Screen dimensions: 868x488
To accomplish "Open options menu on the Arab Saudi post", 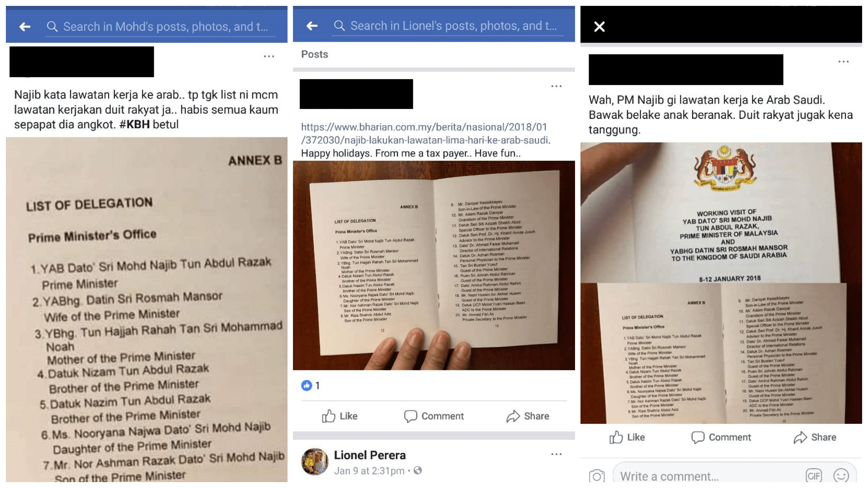I will coord(844,61).
